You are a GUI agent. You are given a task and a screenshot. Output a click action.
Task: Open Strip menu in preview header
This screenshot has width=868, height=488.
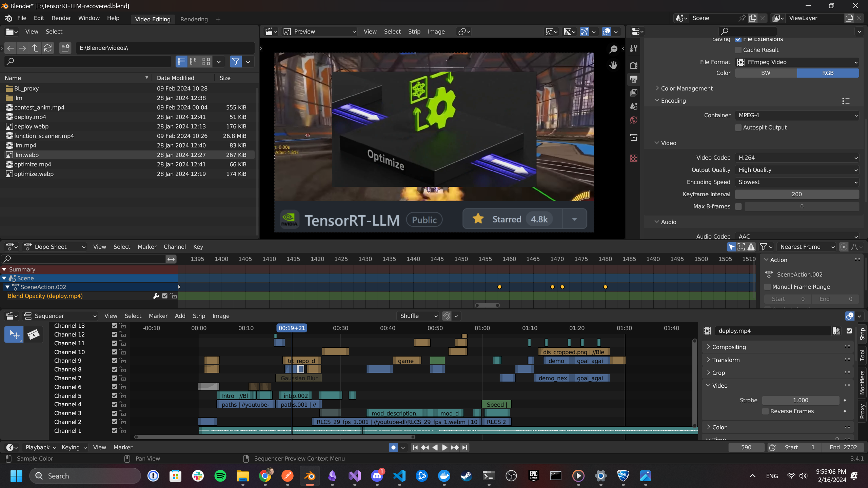pos(414,32)
